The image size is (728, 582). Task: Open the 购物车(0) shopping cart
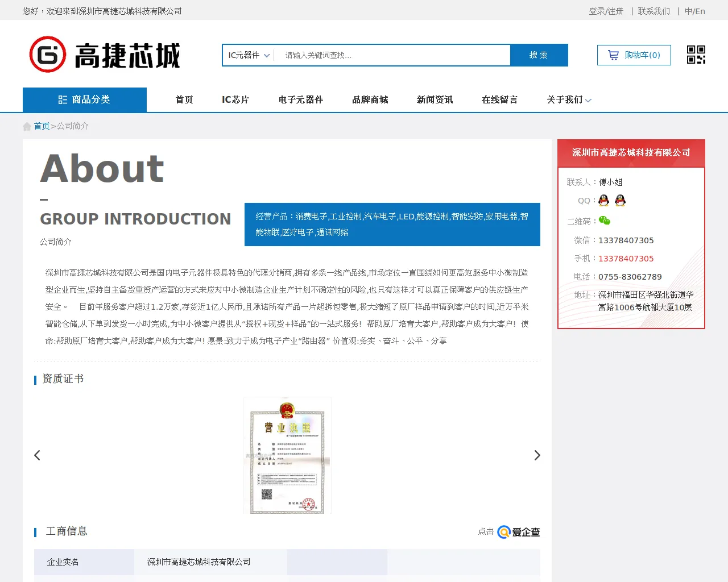click(634, 55)
